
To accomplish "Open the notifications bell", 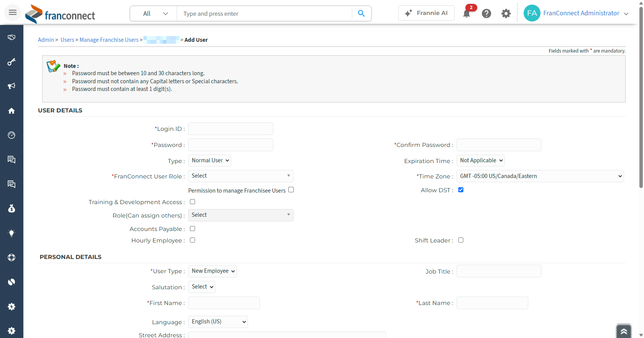I will click(x=467, y=14).
